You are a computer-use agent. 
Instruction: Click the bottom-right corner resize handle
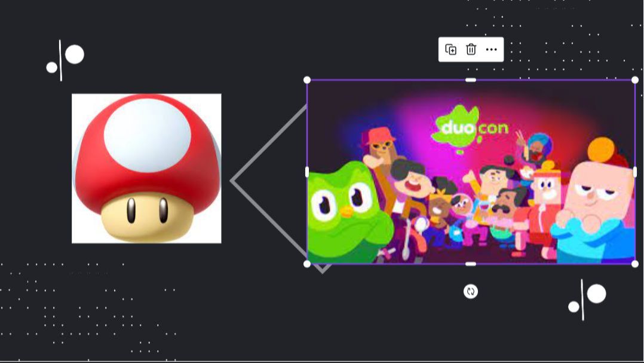click(635, 264)
